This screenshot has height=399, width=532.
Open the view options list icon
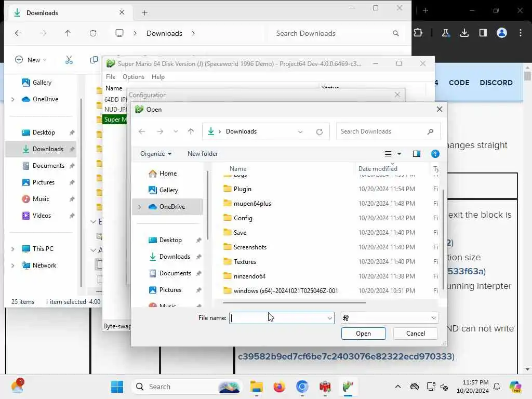click(388, 154)
